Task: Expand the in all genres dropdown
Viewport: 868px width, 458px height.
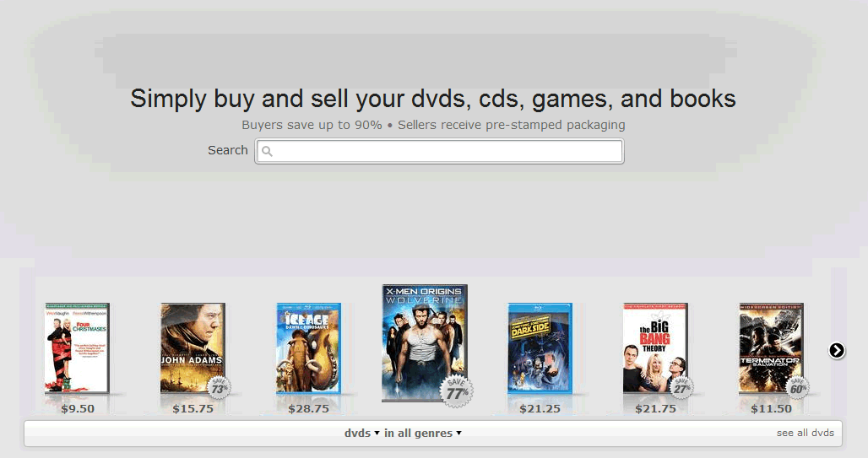Action: (x=423, y=433)
